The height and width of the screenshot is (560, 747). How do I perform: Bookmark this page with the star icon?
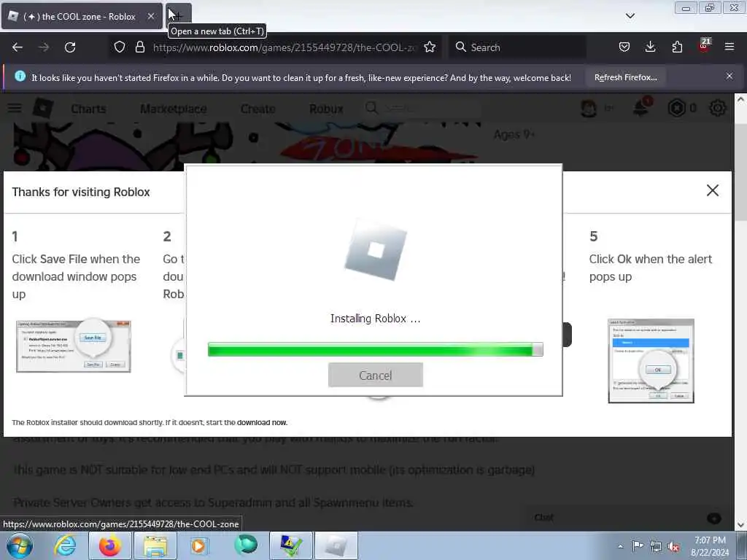pos(430,47)
